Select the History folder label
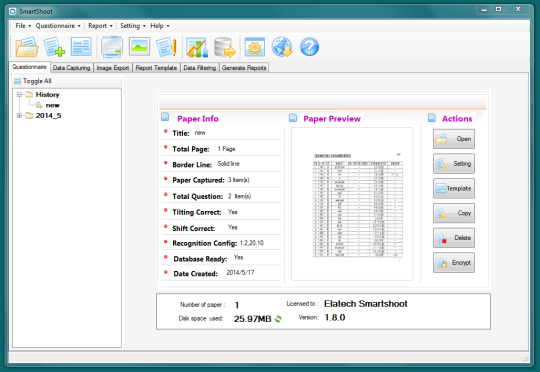The image size is (540, 372). click(x=48, y=94)
